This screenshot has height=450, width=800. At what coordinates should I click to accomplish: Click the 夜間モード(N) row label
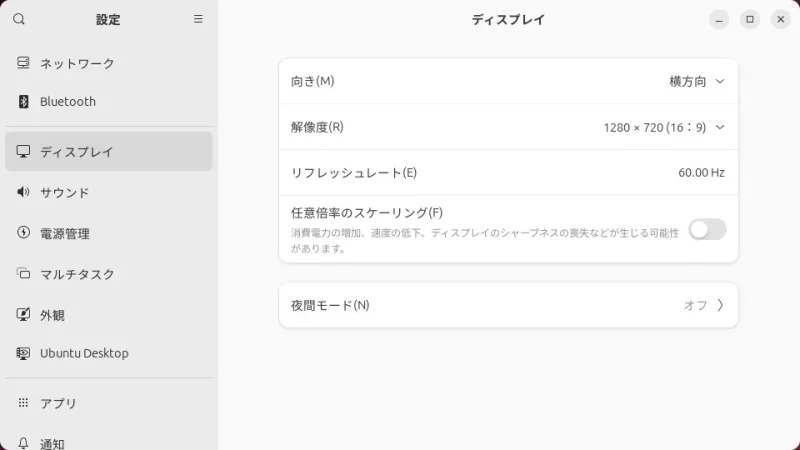[x=330, y=305]
